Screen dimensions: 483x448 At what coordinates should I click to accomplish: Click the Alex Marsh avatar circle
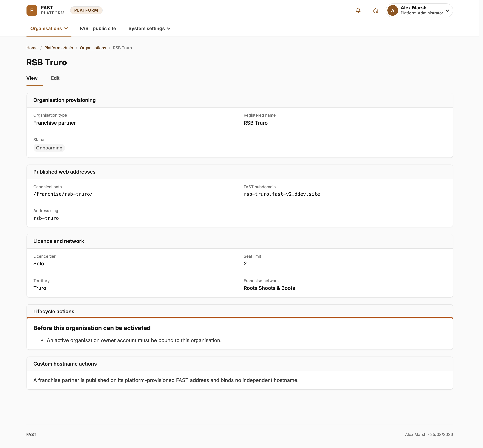pos(392,10)
